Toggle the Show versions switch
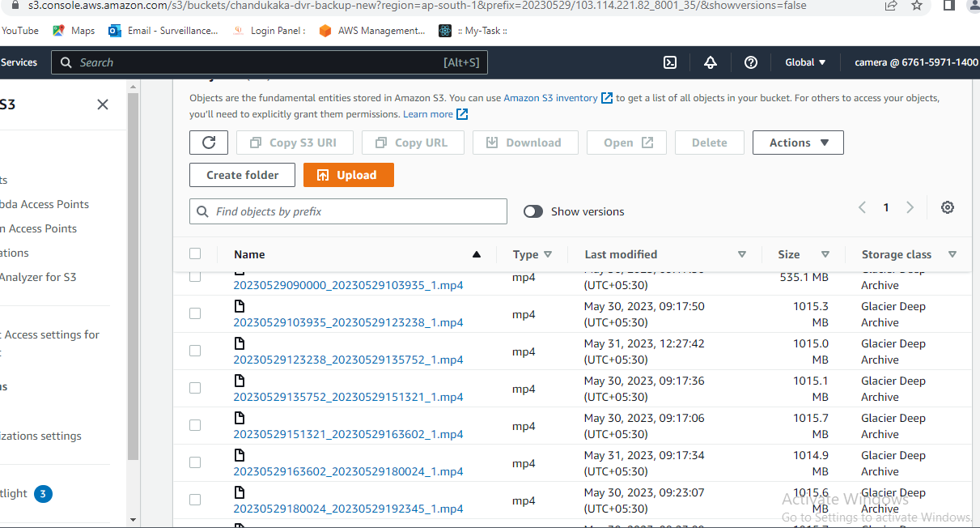This screenshot has height=528, width=980. (x=533, y=211)
